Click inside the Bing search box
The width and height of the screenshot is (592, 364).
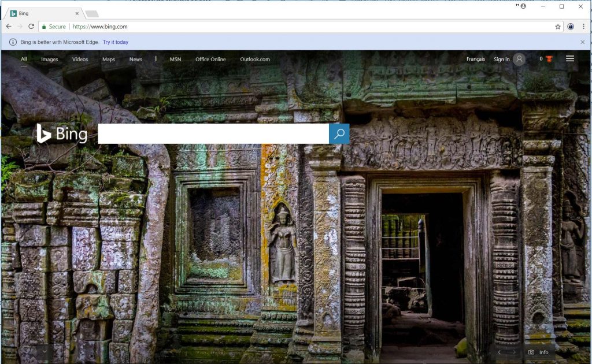click(x=214, y=133)
